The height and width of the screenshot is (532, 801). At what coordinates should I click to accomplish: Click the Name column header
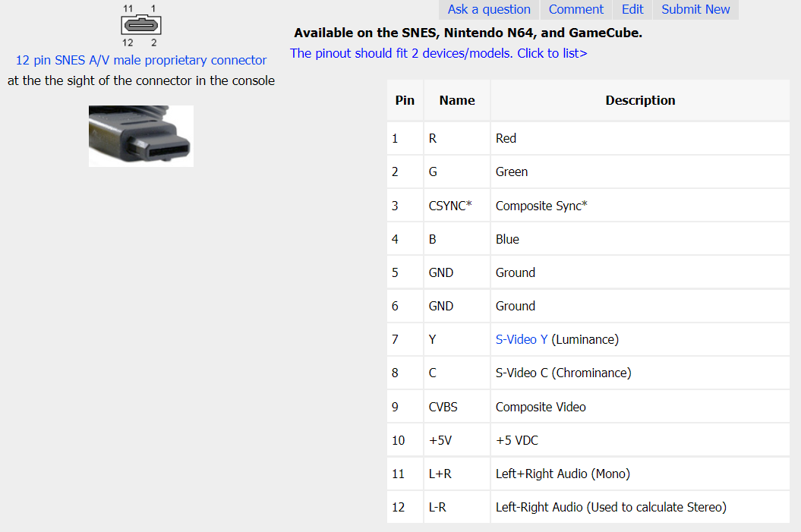pos(457,100)
